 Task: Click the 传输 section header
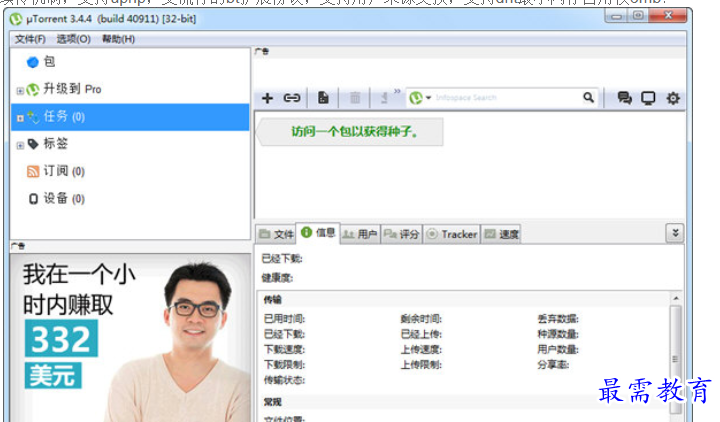coord(272,300)
